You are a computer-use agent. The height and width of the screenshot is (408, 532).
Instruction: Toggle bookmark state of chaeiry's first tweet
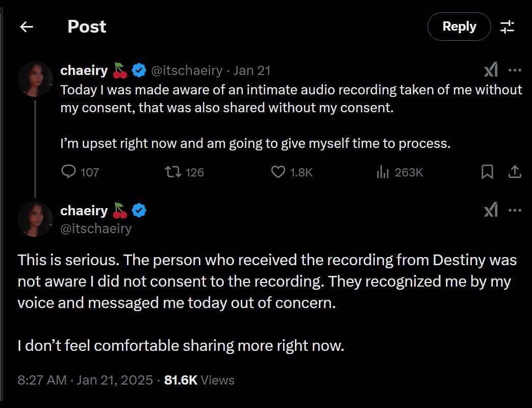click(x=487, y=172)
